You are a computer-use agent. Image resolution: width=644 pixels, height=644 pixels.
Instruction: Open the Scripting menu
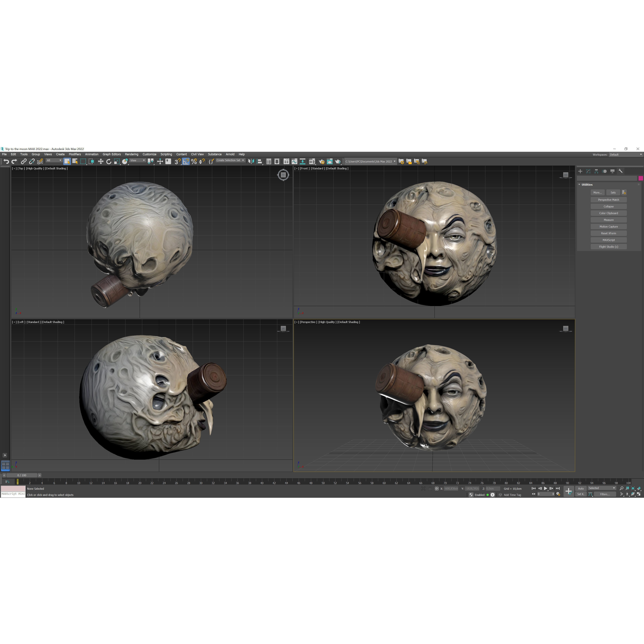pos(166,154)
